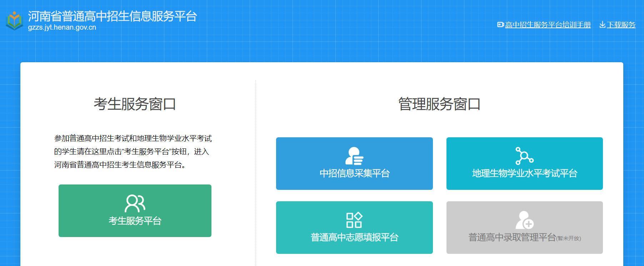Click the greyed-out 普通高中录取管理平台 button

[525, 227]
